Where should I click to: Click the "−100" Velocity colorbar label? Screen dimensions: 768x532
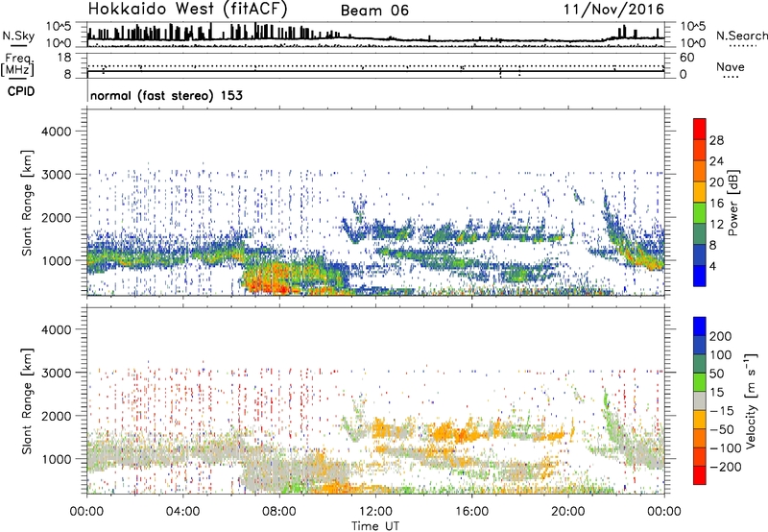click(x=726, y=447)
